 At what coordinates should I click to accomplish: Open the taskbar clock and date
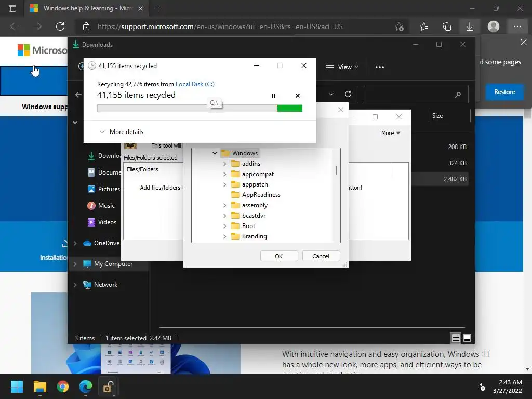(x=508, y=387)
